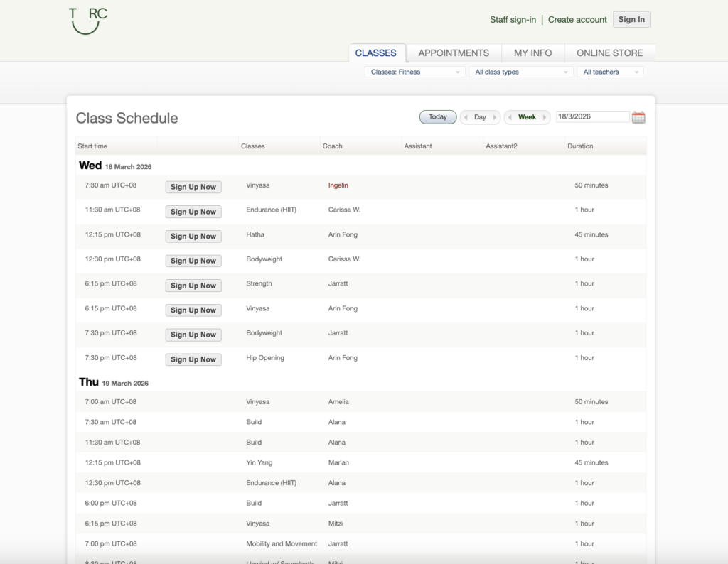Sign up for 12:15 pm Hatha class
The image size is (728, 564).
193,237
